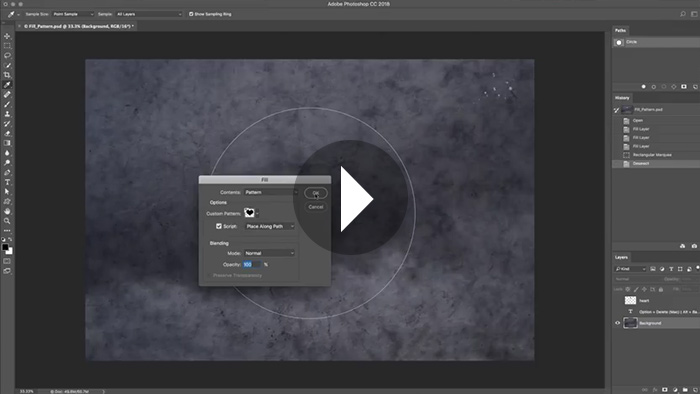Select the Circle path in Paths panel
Viewport: 700px width, 394px height.
click(x=656, y=42)
